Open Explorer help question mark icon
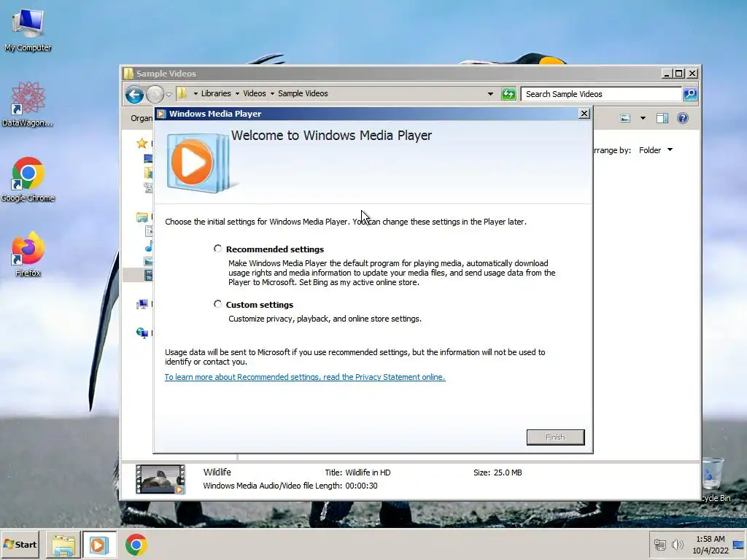Viewport: 747px width, 560px height. coord(682,118)
